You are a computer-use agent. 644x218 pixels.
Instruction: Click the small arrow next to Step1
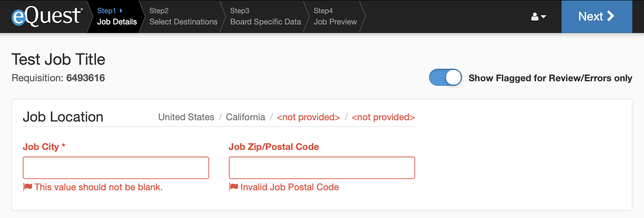(121, 11)
